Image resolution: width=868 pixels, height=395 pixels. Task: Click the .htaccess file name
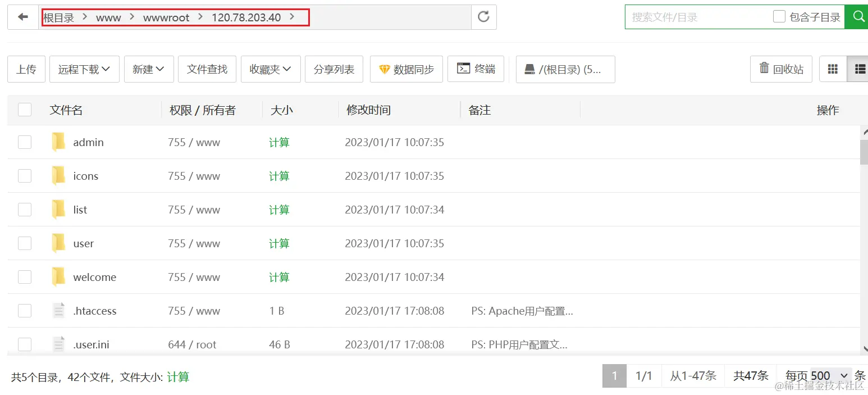point(95,311)
